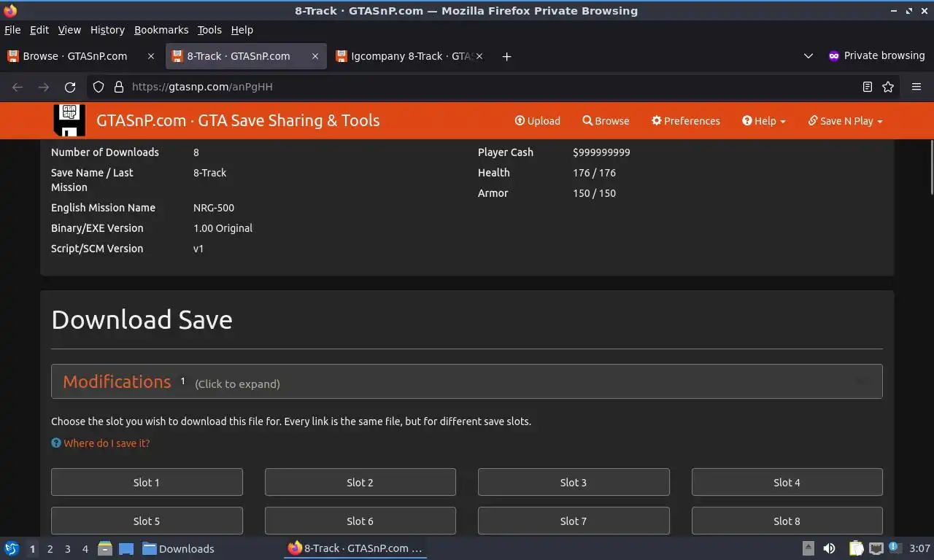934x560 pixels.
Task: Download the save for Slot 4
Action: click(787, 483)
